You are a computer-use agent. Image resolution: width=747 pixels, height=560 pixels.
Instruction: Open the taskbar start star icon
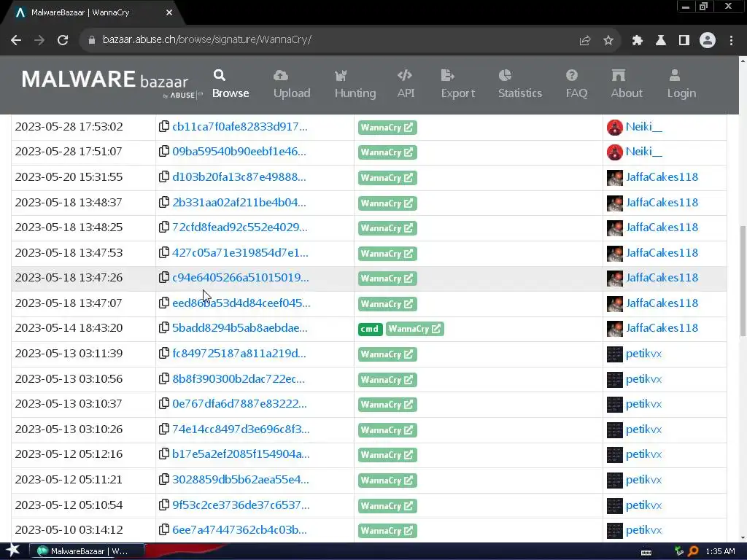pyautogui.click(x=13, y=551)
